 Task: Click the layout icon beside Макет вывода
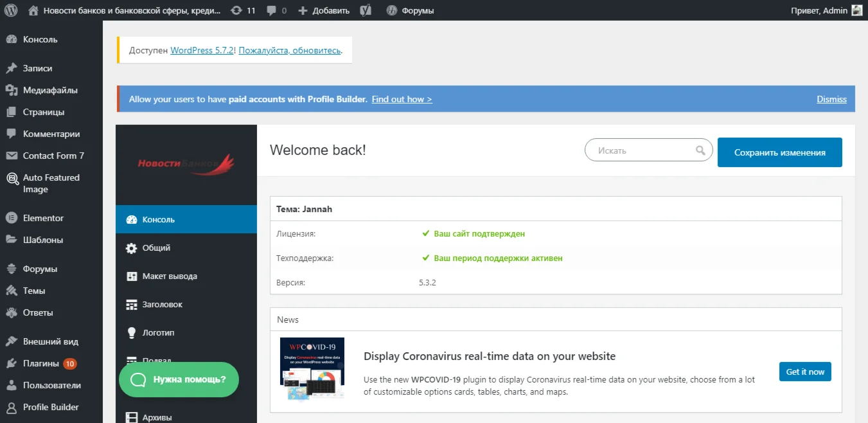click(132, 276)
